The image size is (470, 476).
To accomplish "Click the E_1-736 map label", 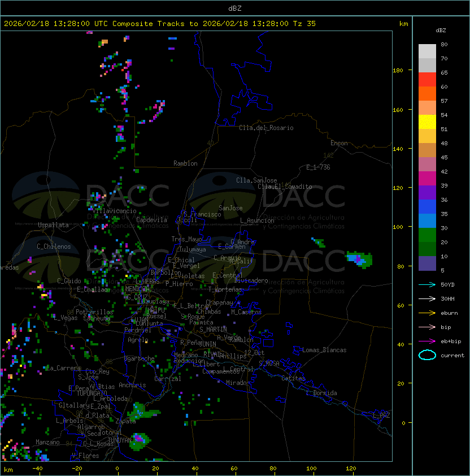I will [x=318, y=167].
